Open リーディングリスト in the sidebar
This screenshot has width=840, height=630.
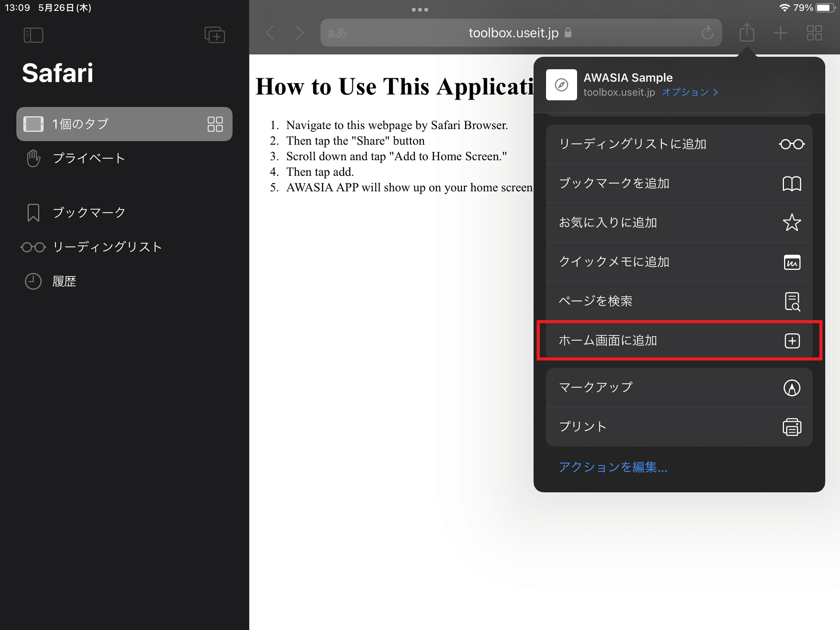pos(124,247)
